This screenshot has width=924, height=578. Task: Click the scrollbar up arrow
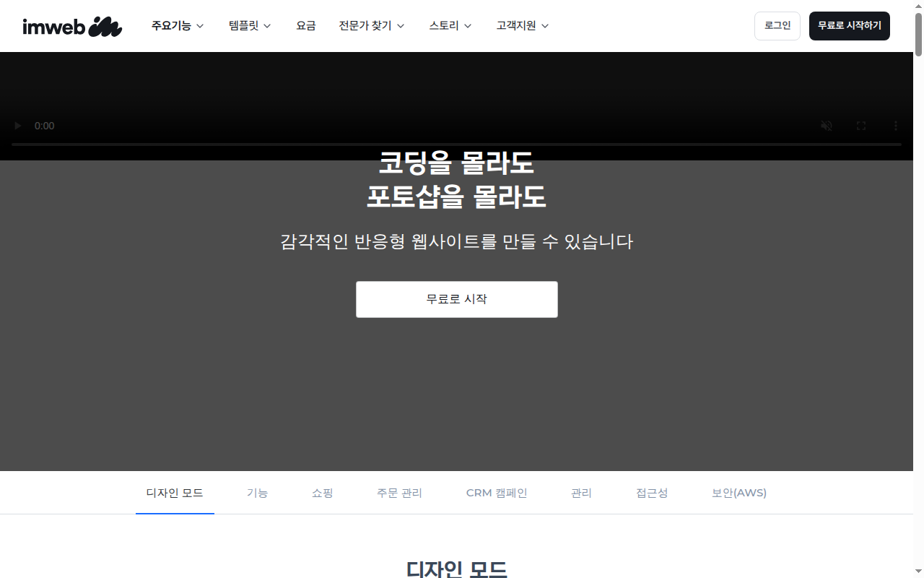pos(918,5)
